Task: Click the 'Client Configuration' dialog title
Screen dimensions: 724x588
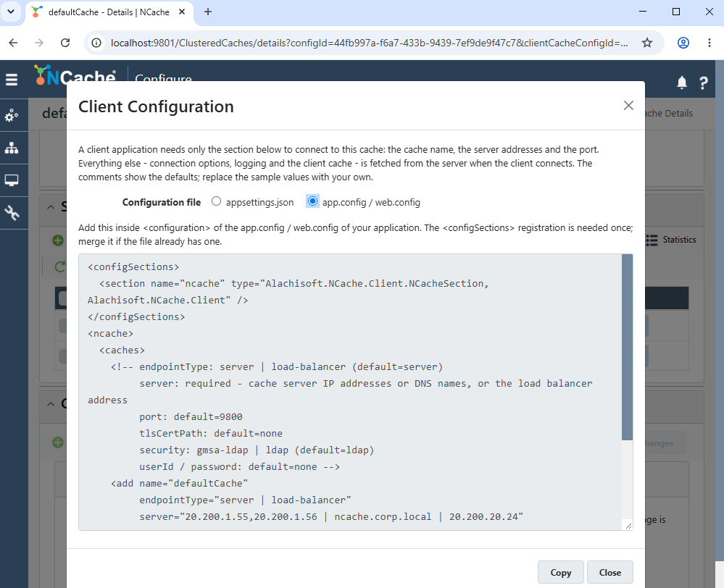Action: [x=156, y=106]
